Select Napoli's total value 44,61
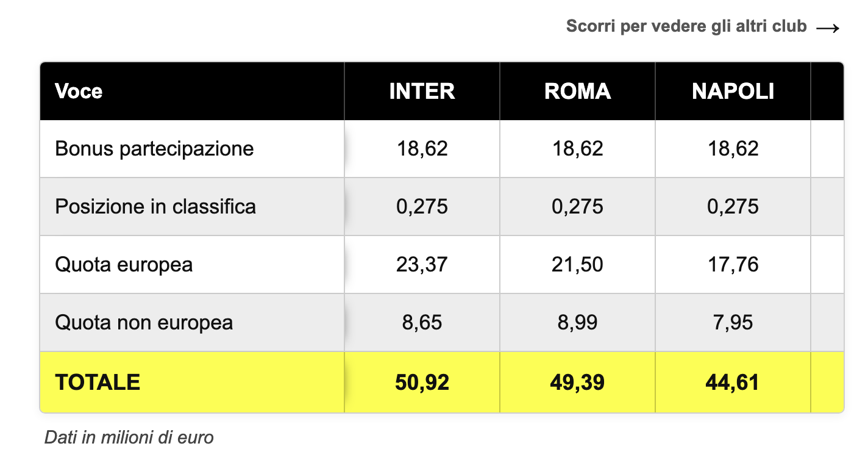Viewport: 868px width, 460px height. click(x=733, y=383)
